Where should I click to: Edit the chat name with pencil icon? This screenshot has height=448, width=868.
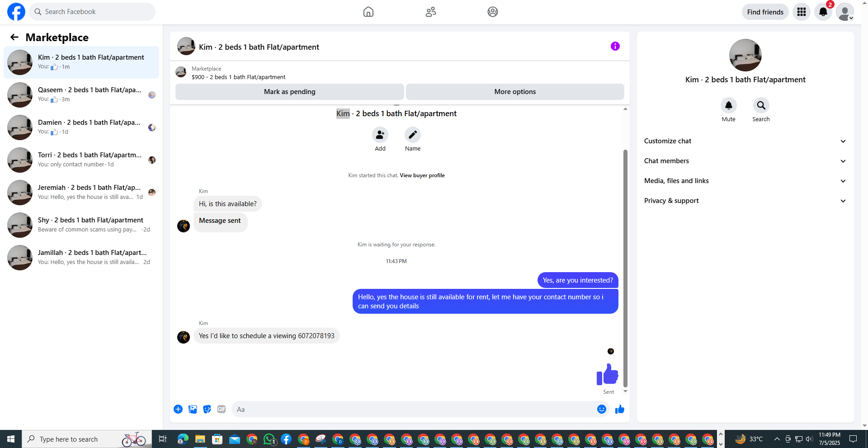[x=413, y=135]
